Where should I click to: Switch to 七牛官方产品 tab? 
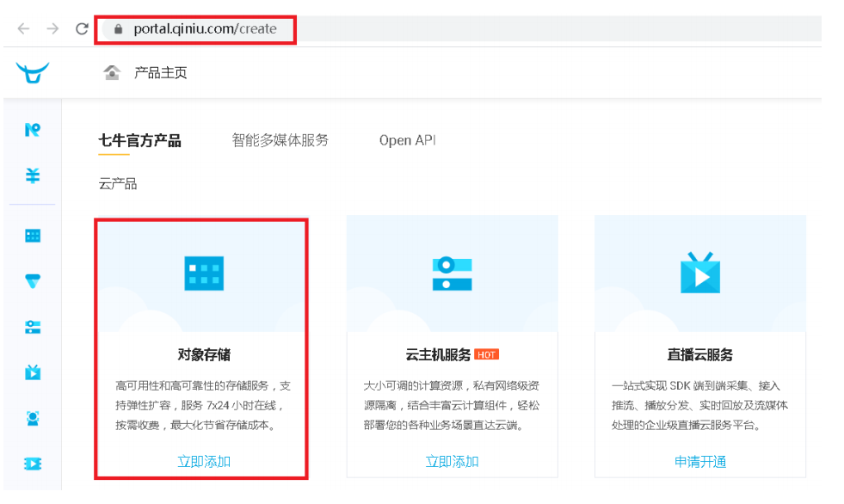(140, 141)
